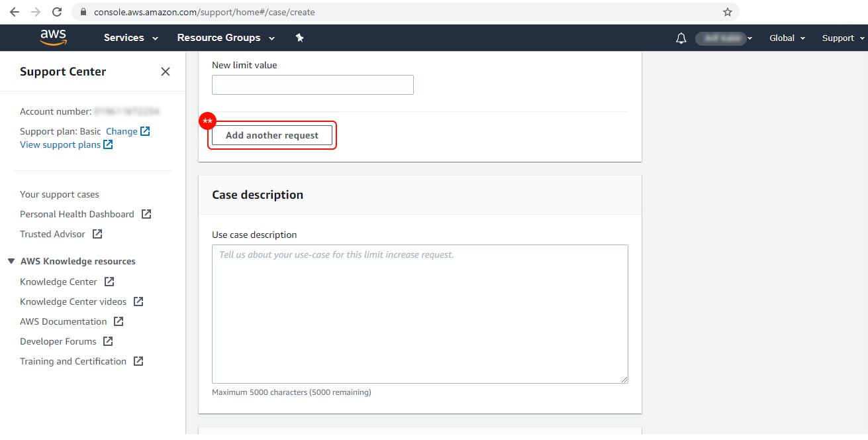Click inside the Use case description textarea
Viewport: 868px width, 440px height.
coord(420,313)
